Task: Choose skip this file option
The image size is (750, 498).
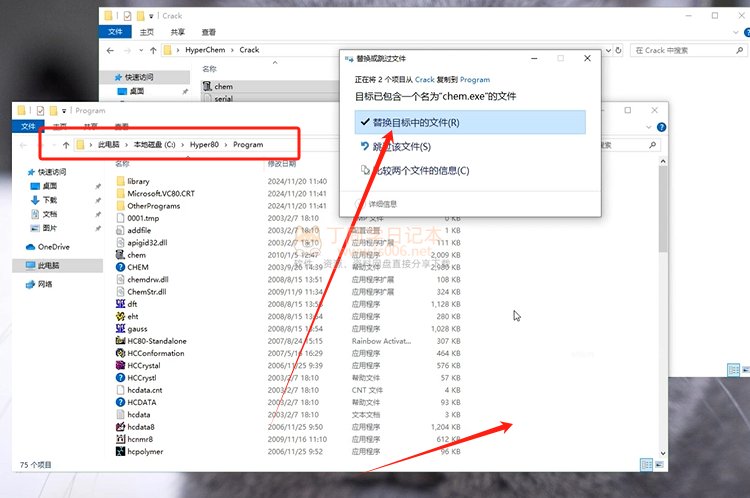Action: 470,146
